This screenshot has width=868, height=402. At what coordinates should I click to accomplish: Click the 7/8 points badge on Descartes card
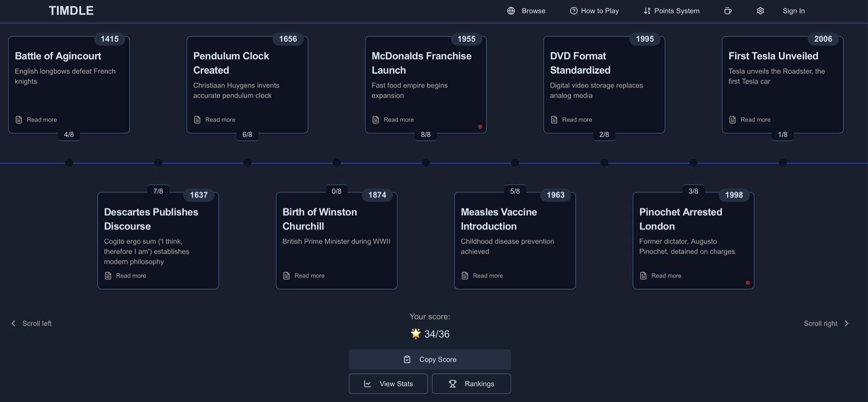(x=158, y=191)
